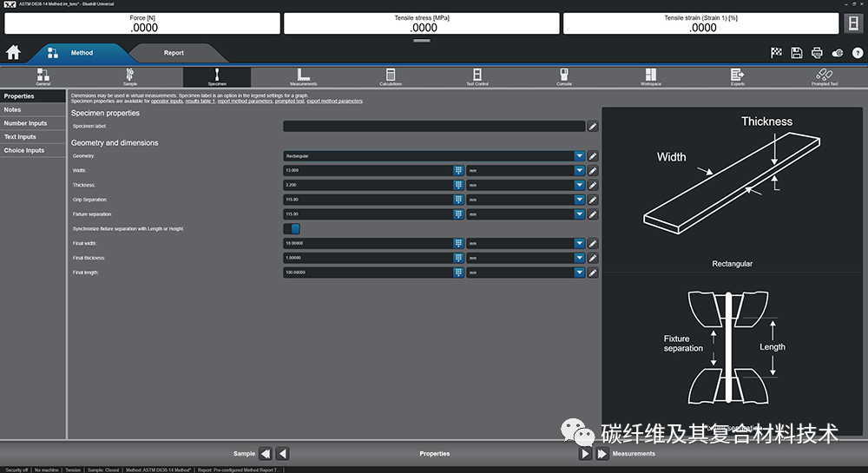Select Properties in the left sidebar
This screenshot has height=473, width=868.
pyautogui.click(x=33, y=96)
